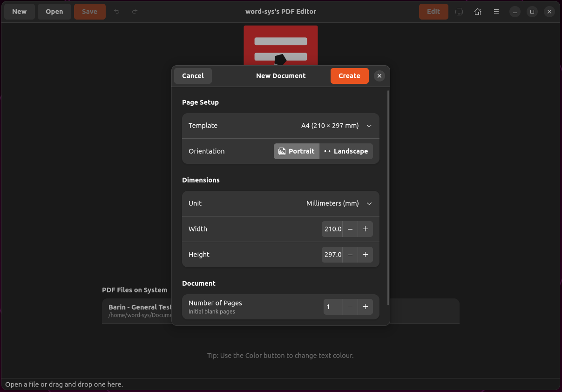Click the redo arrow icon
Viewport: 562px width, 392px height.
135,12
